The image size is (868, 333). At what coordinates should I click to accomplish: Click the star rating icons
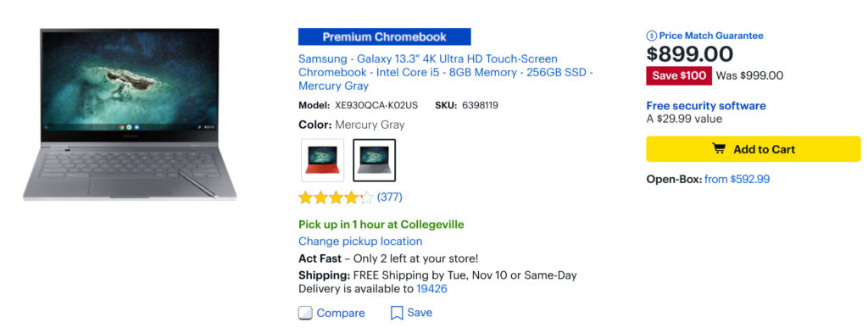pyautogui.click(x=336, y=197)
